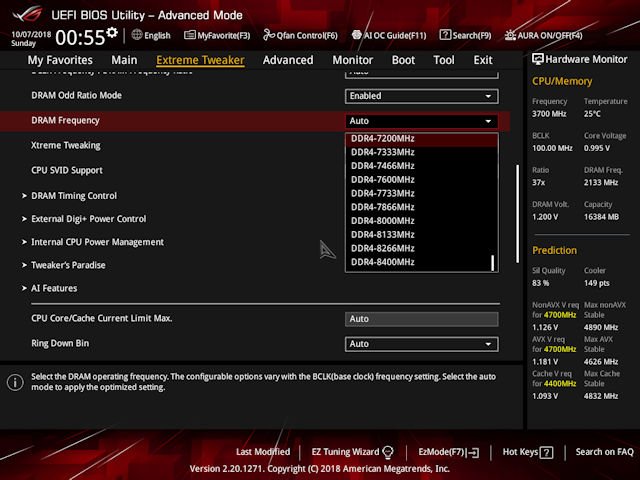This screenshot has width=640, height=480.
Task: Select DDR4-7200MHz option
Action: click(421, 138)
